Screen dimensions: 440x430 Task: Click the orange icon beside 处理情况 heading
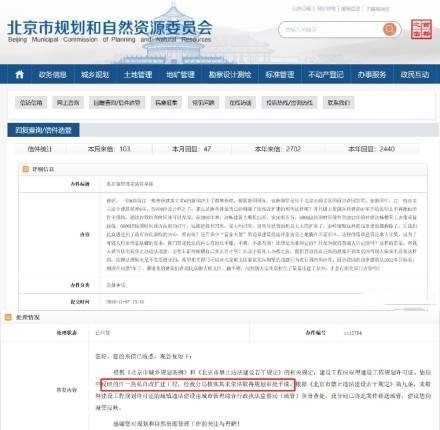[x=8, y=317]
